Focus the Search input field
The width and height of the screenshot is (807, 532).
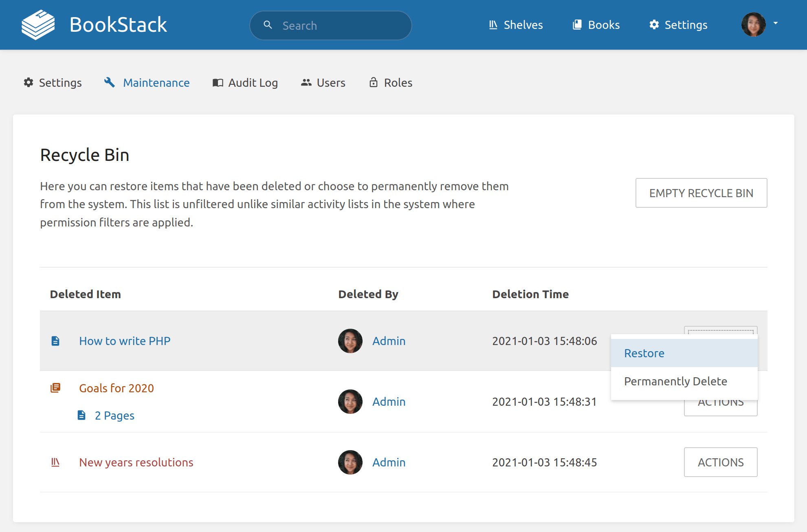(x=330, y=25)
